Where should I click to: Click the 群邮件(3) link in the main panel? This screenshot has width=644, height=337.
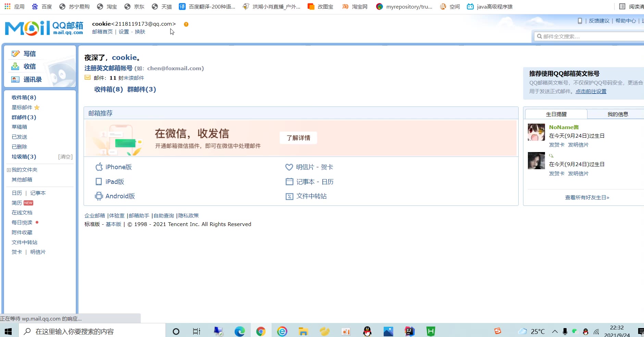(x=141, y=89)
